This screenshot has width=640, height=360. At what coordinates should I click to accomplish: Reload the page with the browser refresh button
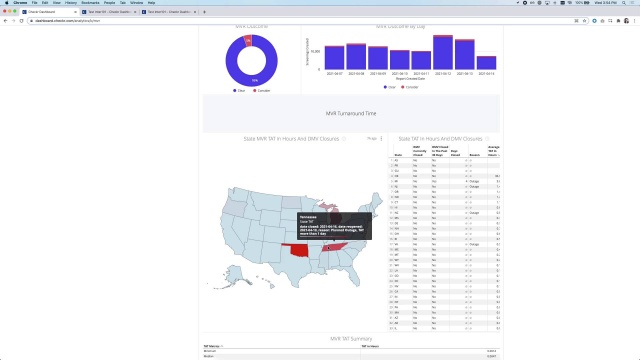click(x=21, y=21)
